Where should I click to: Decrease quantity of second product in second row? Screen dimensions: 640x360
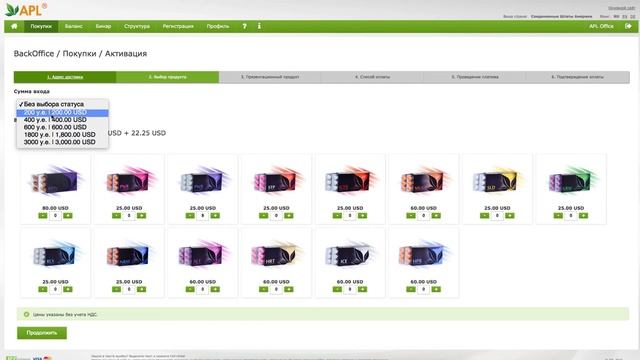pyautogui.click(x=116, y=289)
